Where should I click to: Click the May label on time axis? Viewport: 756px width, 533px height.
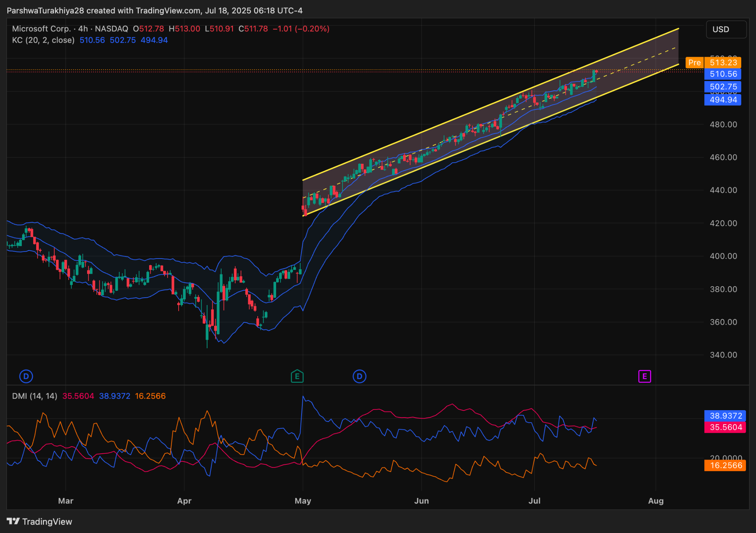pos(303,501)
